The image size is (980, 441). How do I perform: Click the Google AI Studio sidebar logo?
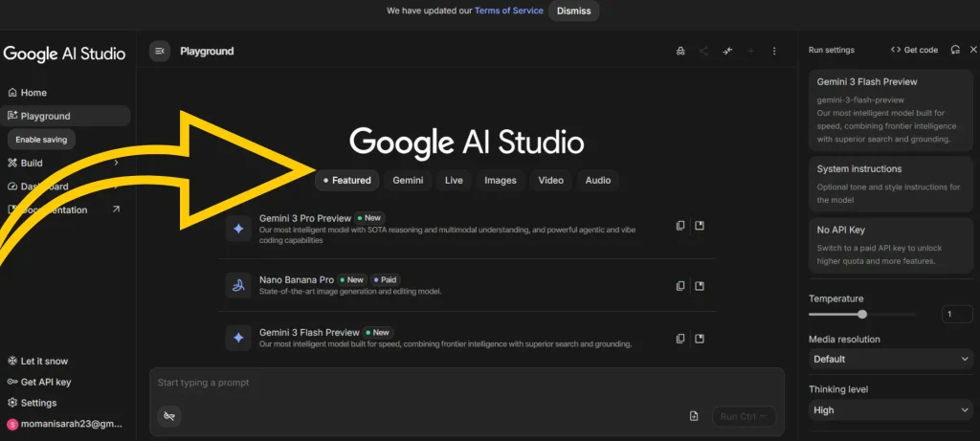coord(64,54)
